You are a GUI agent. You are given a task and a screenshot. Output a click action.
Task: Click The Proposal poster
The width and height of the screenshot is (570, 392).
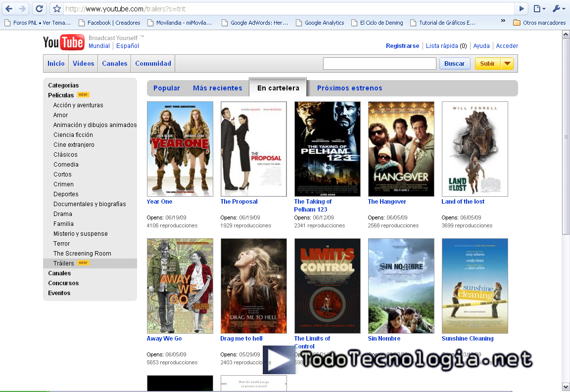click(254, 149)
